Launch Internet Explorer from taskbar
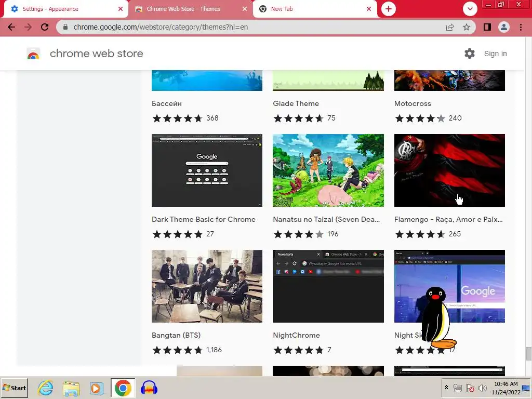 46,388
